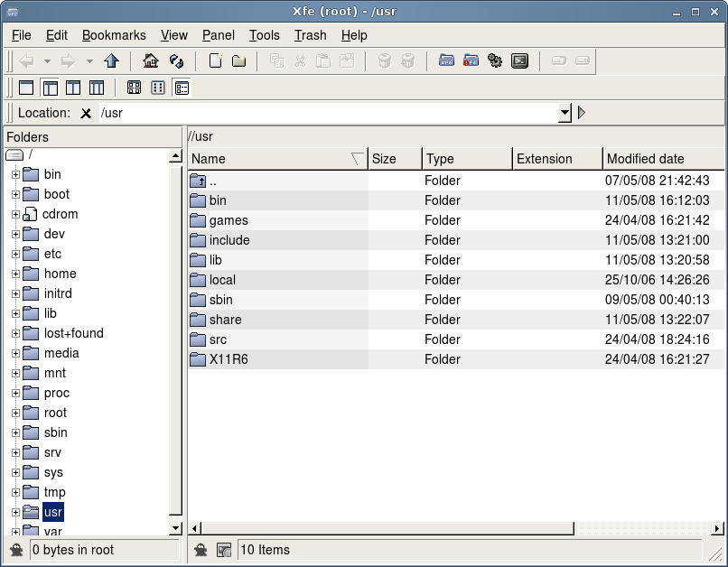The image size is (728, 567).
Task: Refresh the panel contents
Action: (176, 60)
